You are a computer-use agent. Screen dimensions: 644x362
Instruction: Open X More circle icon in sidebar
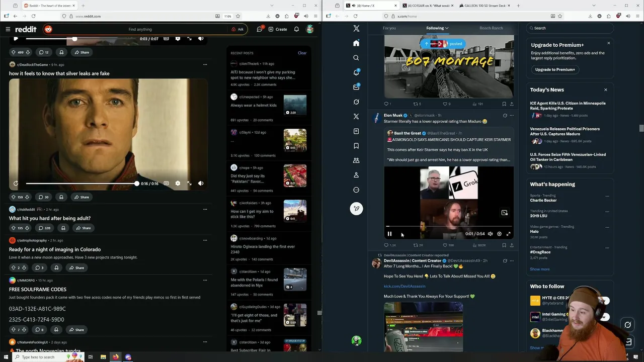point(356,190)
